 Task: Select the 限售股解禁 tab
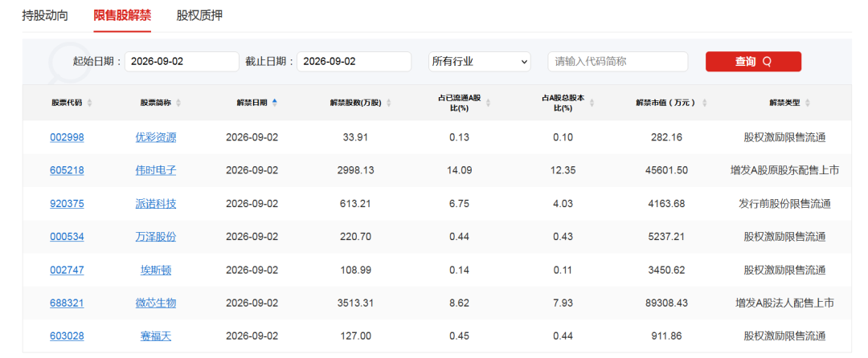pos(122,15)
